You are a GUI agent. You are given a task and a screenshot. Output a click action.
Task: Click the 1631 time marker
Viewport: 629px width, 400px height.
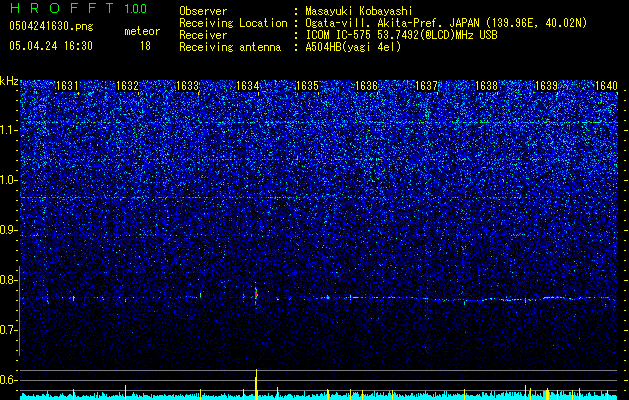(67, 86)
